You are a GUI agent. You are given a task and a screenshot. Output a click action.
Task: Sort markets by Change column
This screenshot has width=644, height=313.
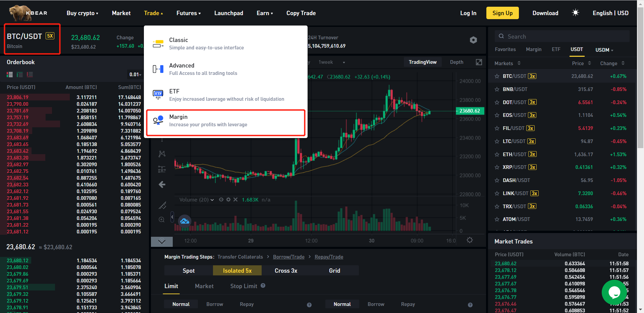tap(612, 63)
